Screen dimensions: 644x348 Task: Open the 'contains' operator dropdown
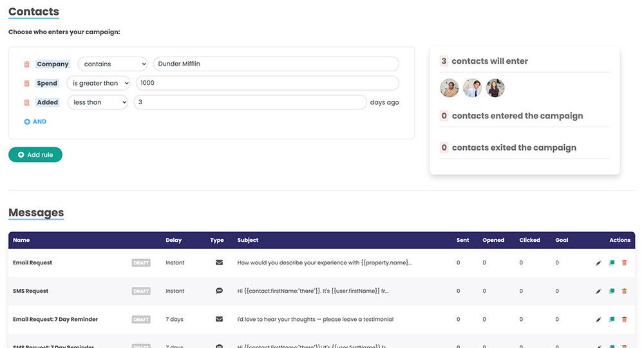(x=113, y=64)
